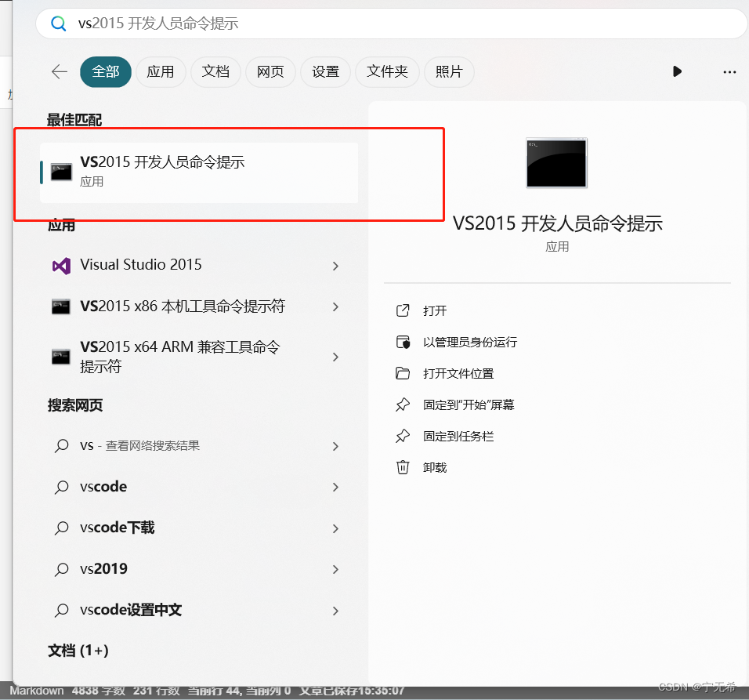Expand the vscode设置中文 suggestion chevron

[336, 611]
